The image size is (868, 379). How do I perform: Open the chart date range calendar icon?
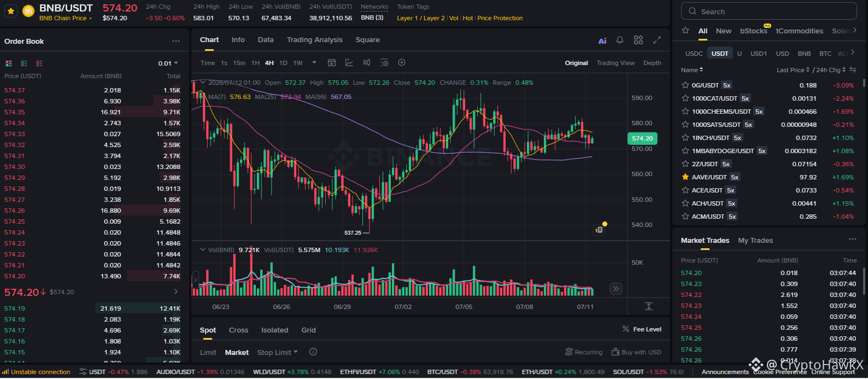[x=332, y=63]
